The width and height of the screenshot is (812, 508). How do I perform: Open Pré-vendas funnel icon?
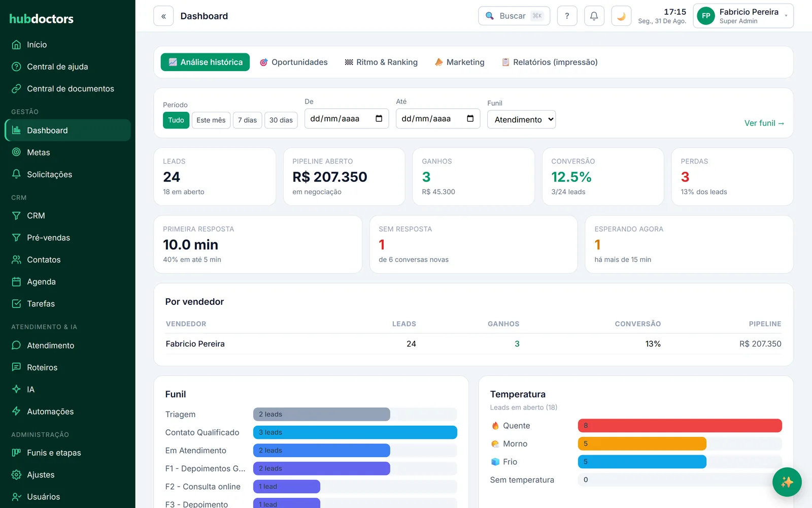point(16,238)
